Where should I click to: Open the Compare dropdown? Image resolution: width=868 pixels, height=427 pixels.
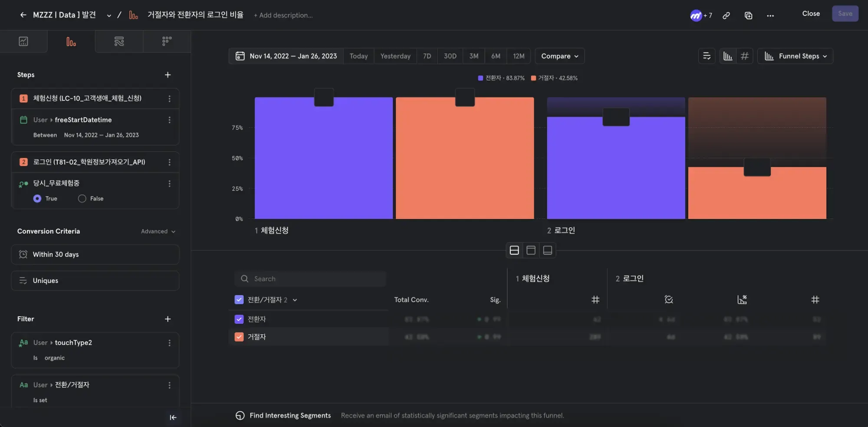pos(559,56)
